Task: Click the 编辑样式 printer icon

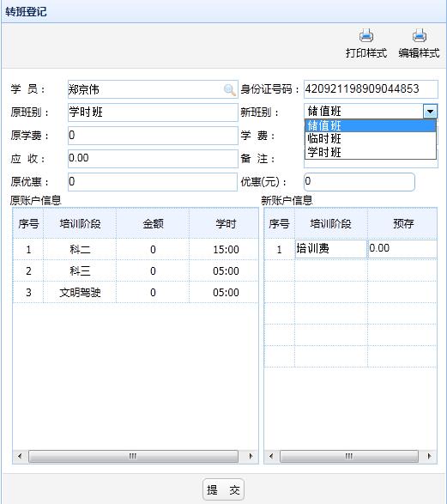Action: point(419,35)
